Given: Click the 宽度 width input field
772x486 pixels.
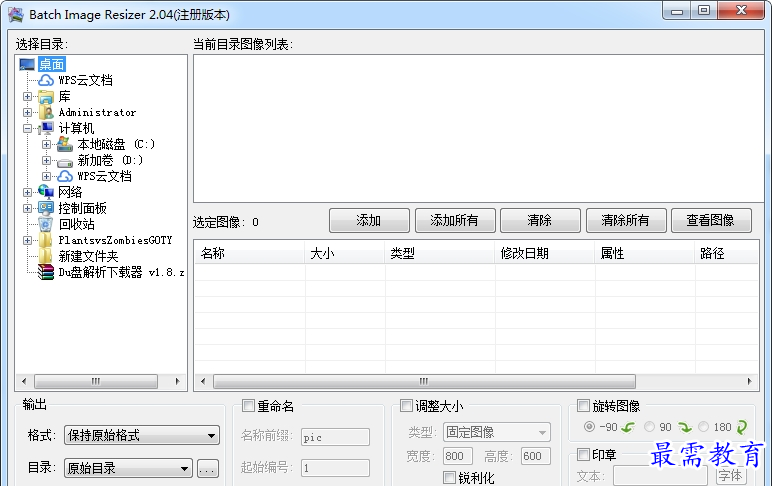Looking at the screenshot, I should (x=458, y=456).
